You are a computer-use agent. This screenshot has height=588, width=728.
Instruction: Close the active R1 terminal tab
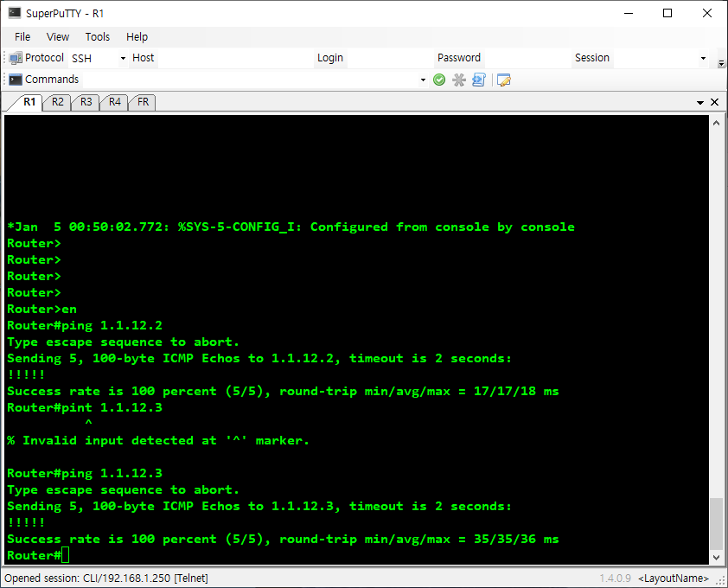714,102
